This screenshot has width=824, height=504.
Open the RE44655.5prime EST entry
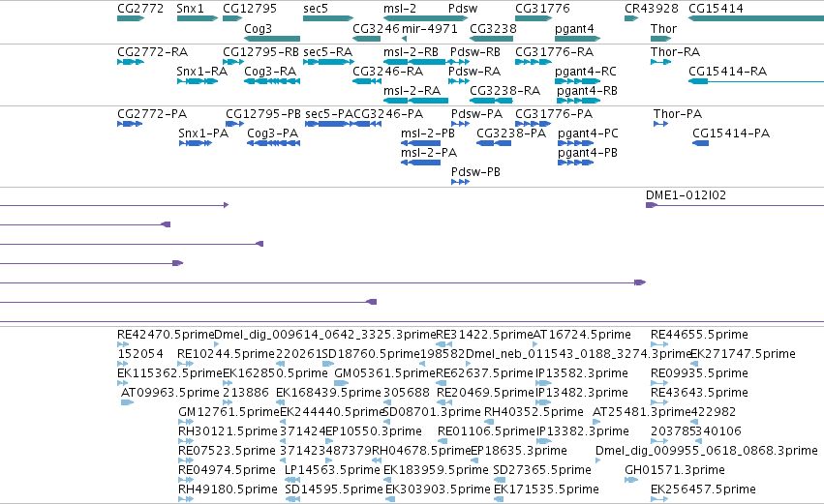[x=699, y=335]
